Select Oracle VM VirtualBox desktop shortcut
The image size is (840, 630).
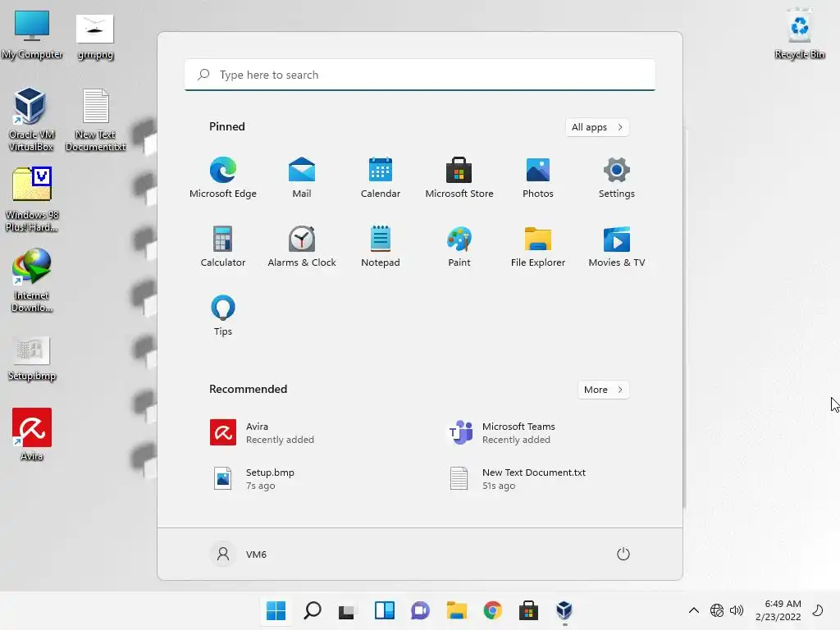coord(31,120)
